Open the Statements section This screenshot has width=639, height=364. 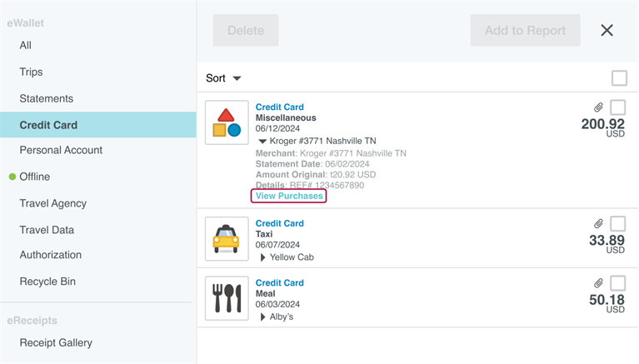point(47,98)
